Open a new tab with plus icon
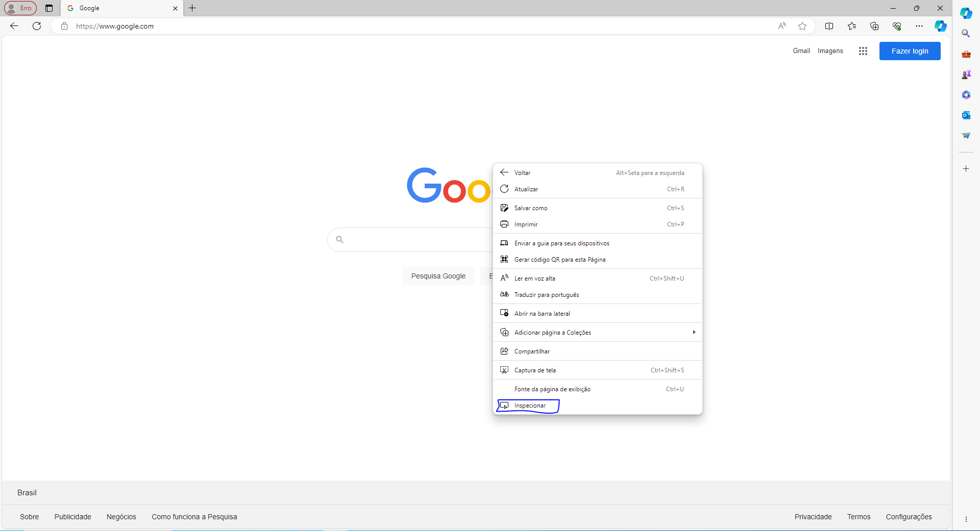Screen dimensions: 980x531 pyautogui.click(x=192, y=8)
